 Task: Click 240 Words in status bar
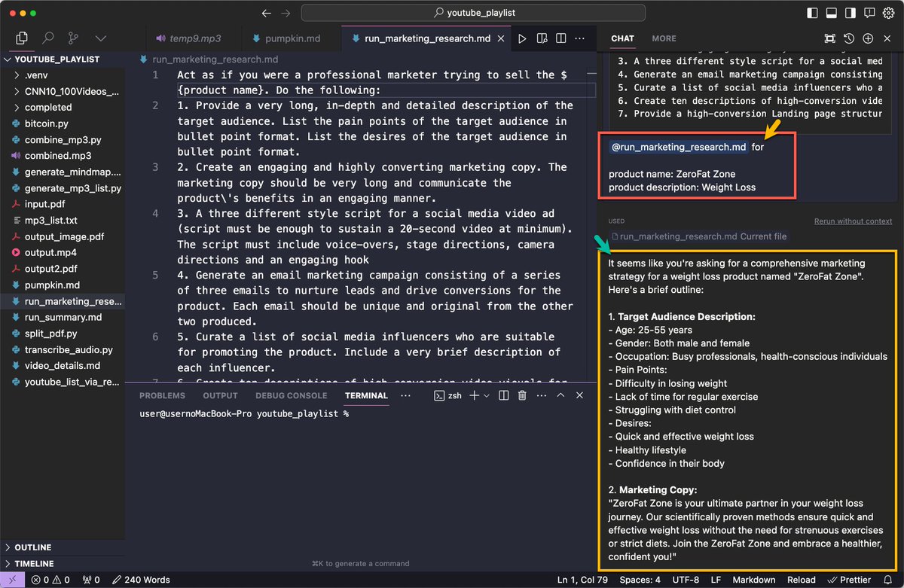coord(140,580)
